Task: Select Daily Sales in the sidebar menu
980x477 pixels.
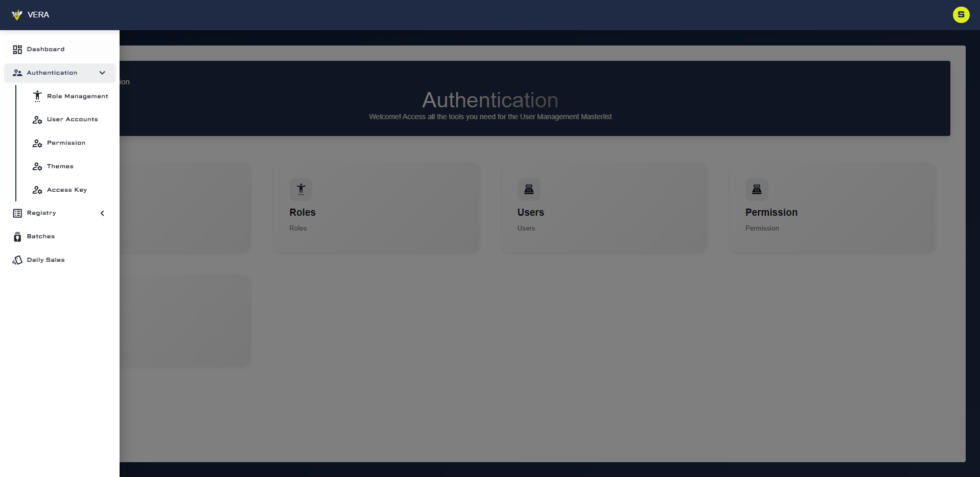Action: point(46,260)
